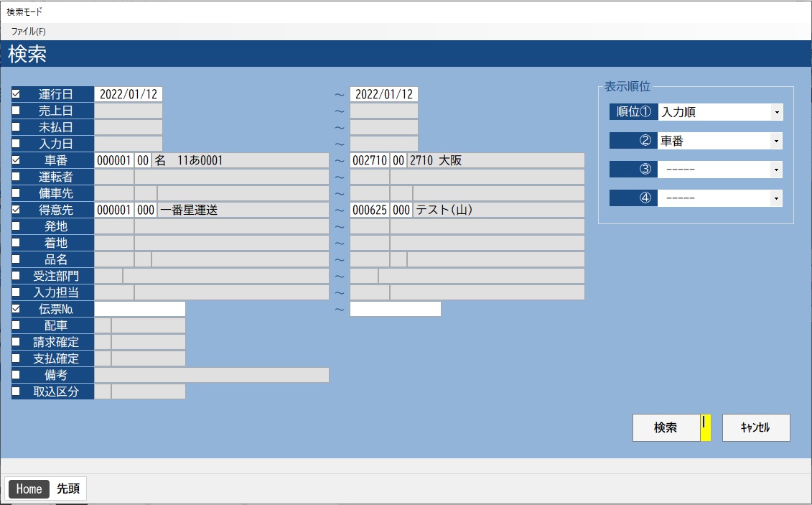
Task: Open the 順位① 入力順 dropdown
Action: [x=776, y=113]
